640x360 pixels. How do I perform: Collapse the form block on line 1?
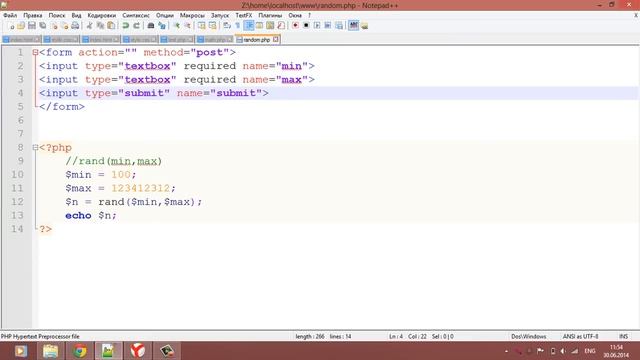[x=35, y=52]
